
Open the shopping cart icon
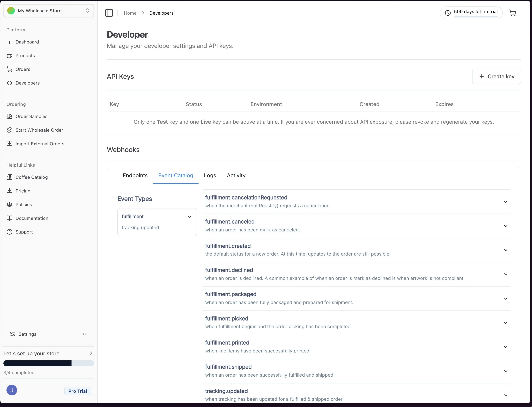click(x=513, y=13)
